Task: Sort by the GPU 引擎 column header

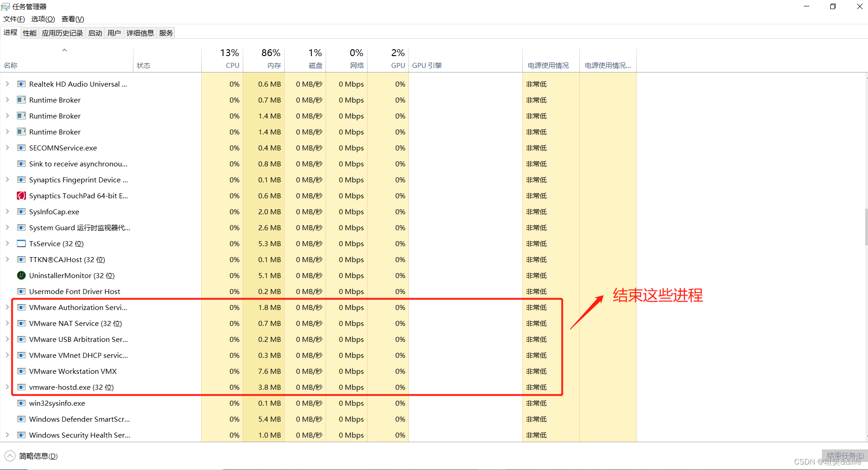Action: (465, 59)
